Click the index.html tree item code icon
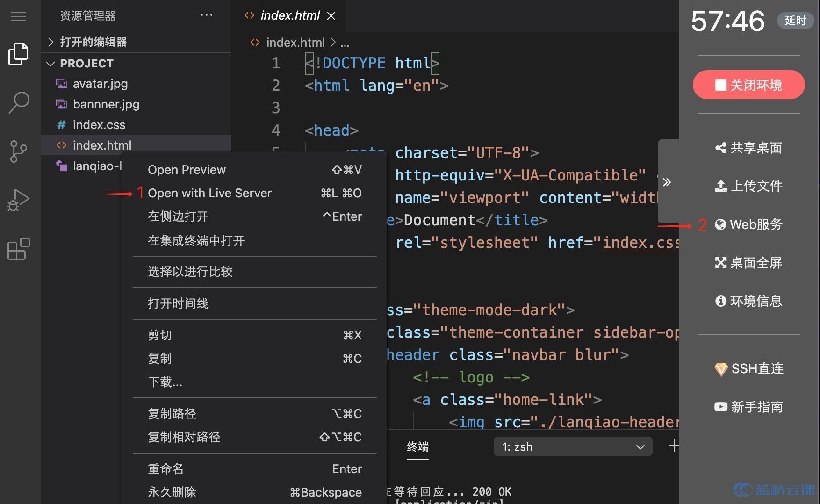The image size is (820, 504). [x=61, y=145]
